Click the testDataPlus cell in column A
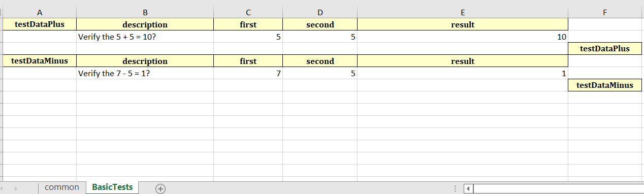 (x=40, y=24)
